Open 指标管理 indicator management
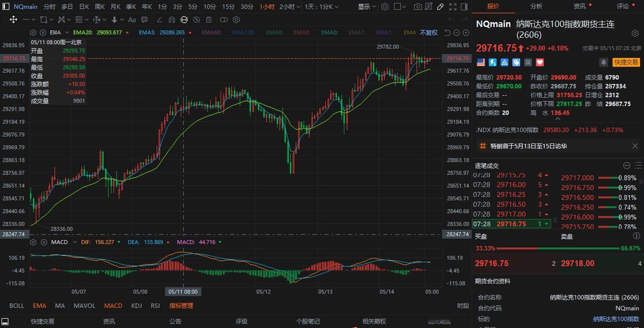Screen dimensions: 644x328 click(181, 305)
